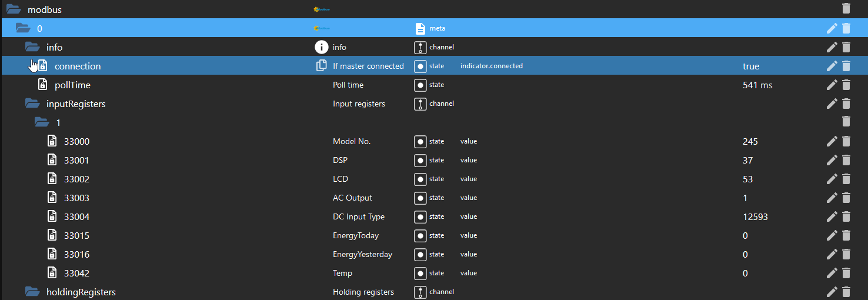Collapse the info folder
Viewport: 868px width, 300px height.
tap(32, 47)
